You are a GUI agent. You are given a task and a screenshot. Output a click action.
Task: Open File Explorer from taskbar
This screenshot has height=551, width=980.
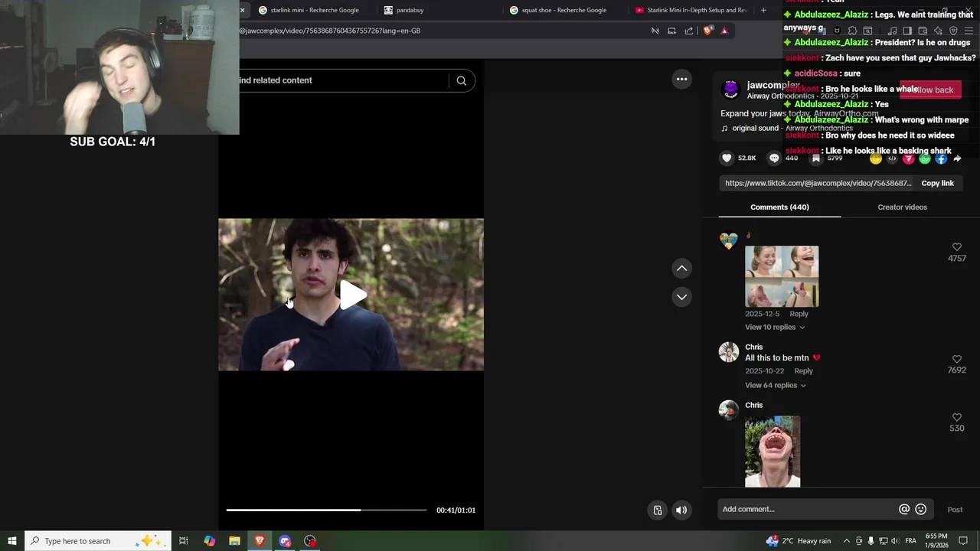tap(234, 541)
